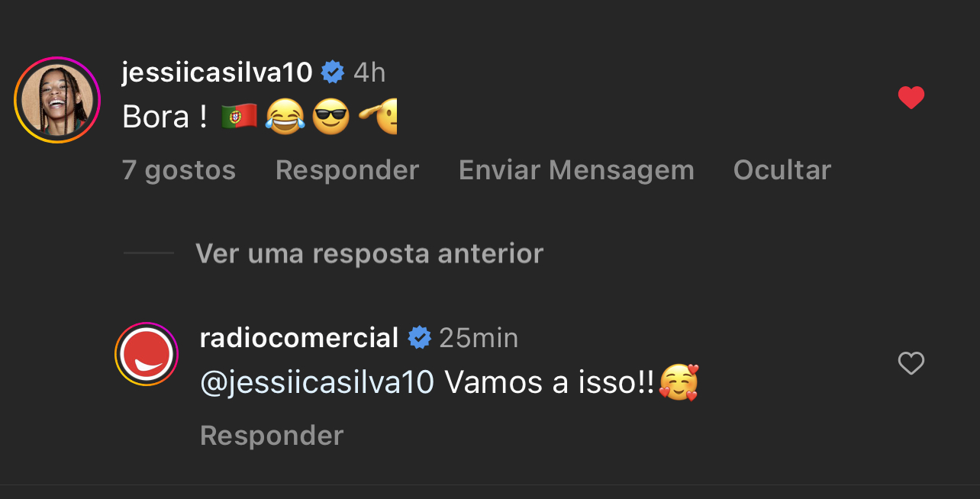Click radiocomercial's blue verified badge
980x499 pixels.
point(419,337)
